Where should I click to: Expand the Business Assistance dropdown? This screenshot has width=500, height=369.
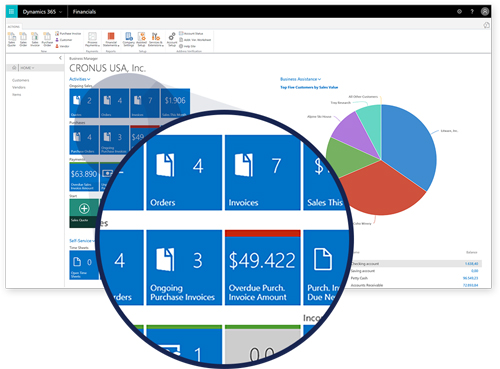pyautogui.click(x=301, y=79)
